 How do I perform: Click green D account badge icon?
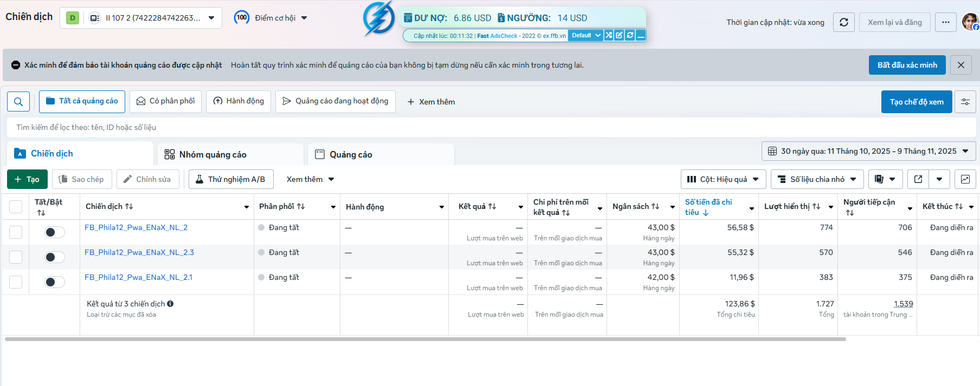coord(72,18)
